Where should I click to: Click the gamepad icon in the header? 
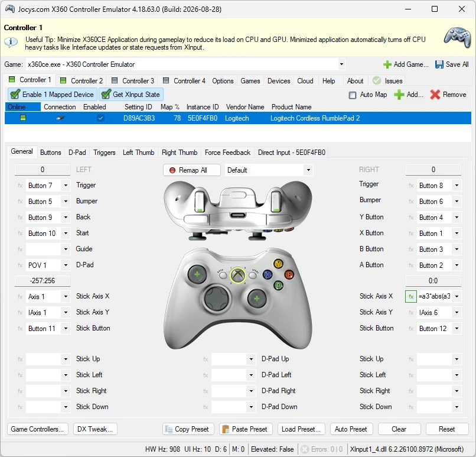click(458, 38)
